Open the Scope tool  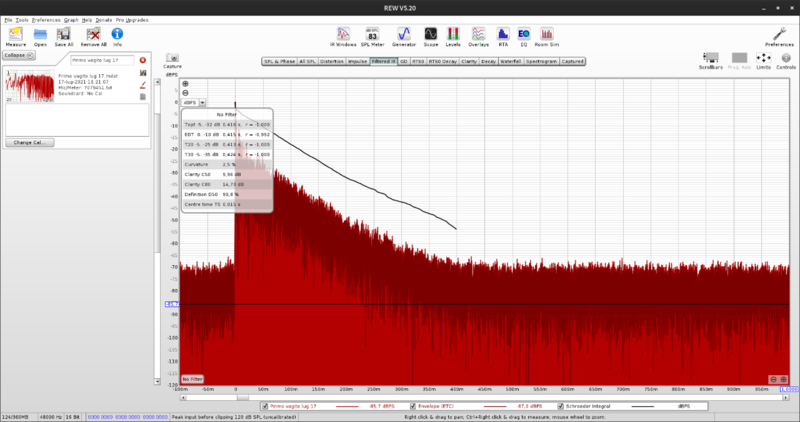(x=430, y=35)
